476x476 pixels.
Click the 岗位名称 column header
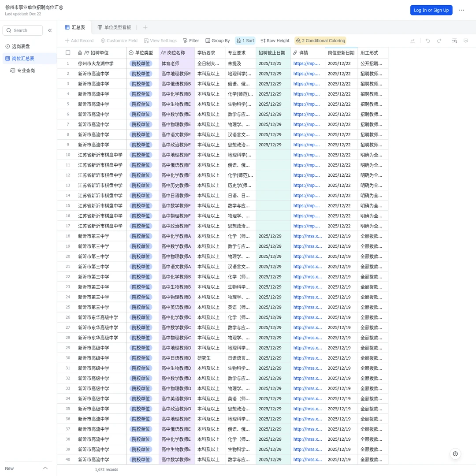point(177,53)
